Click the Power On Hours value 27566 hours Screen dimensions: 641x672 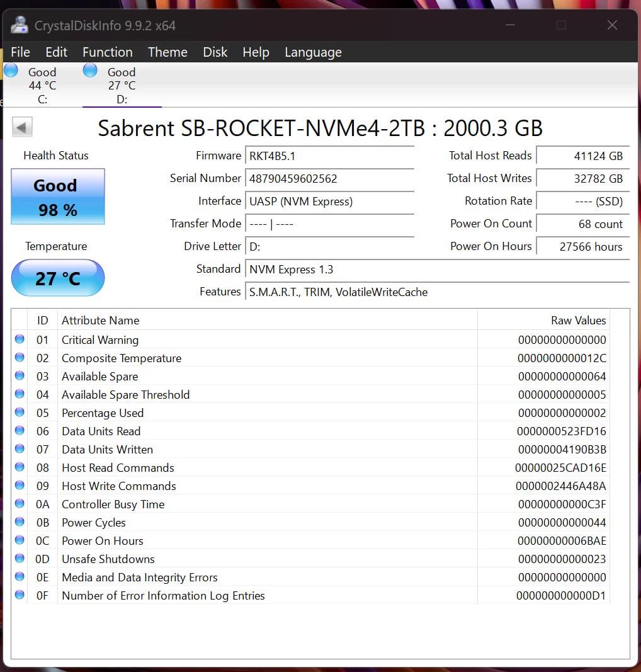tap(582, 246)
